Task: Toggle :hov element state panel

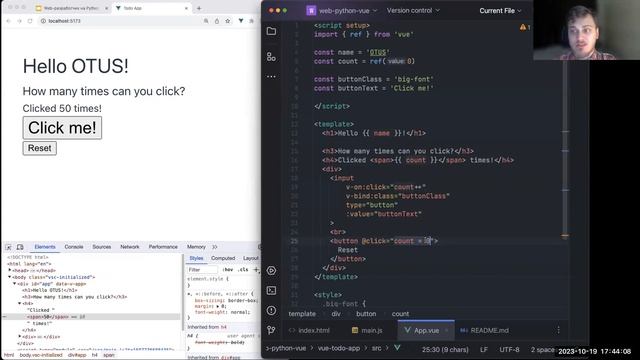Action: tap(228, 270)
